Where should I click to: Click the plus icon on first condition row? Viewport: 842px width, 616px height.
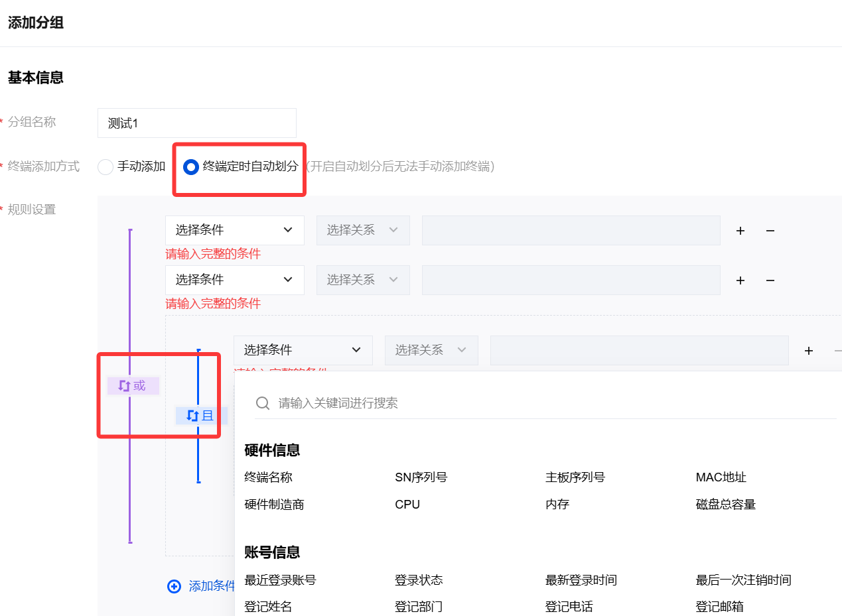point(740,231)
